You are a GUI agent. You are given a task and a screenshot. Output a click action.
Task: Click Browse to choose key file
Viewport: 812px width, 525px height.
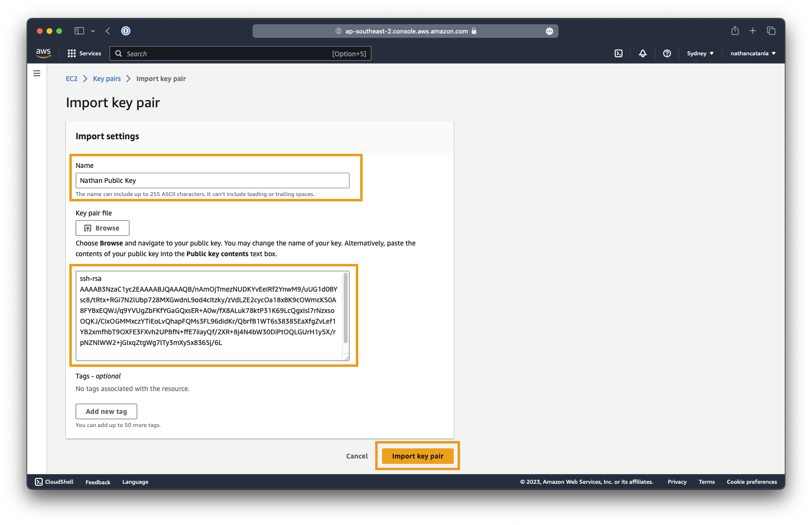click(102, 228)
